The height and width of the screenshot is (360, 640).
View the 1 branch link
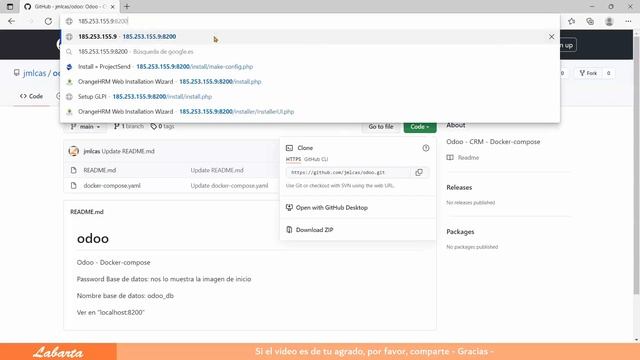129,127
